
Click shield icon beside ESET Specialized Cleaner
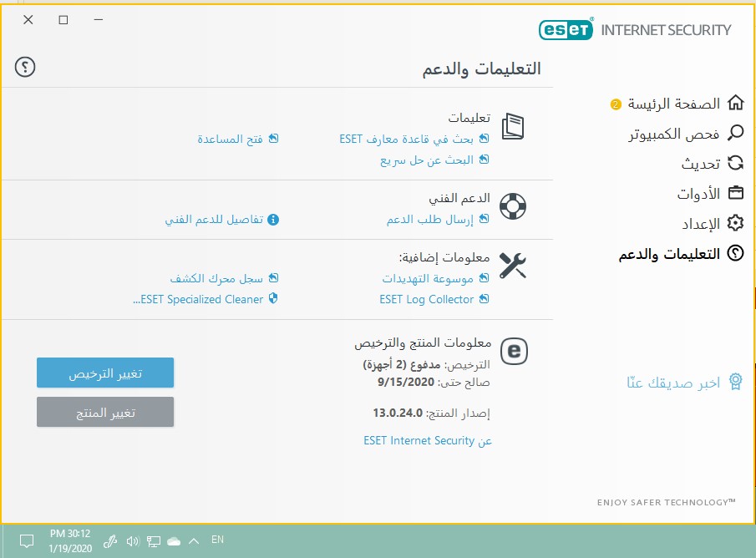[x=273, y=298]
